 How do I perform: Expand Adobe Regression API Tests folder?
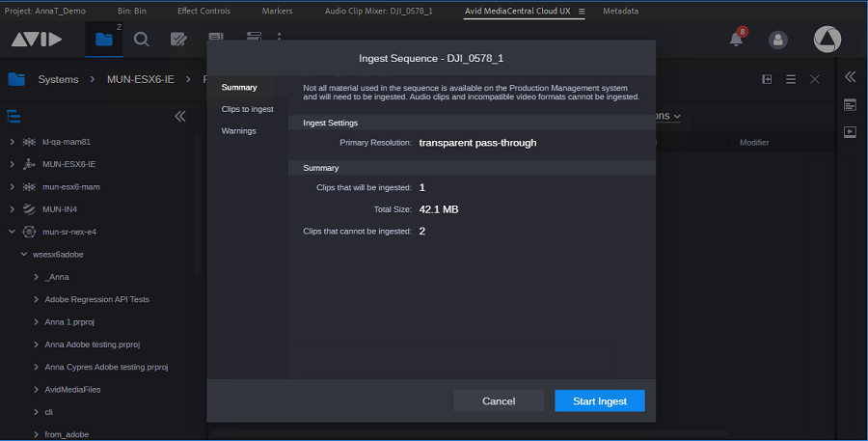[x=36, y=299]
